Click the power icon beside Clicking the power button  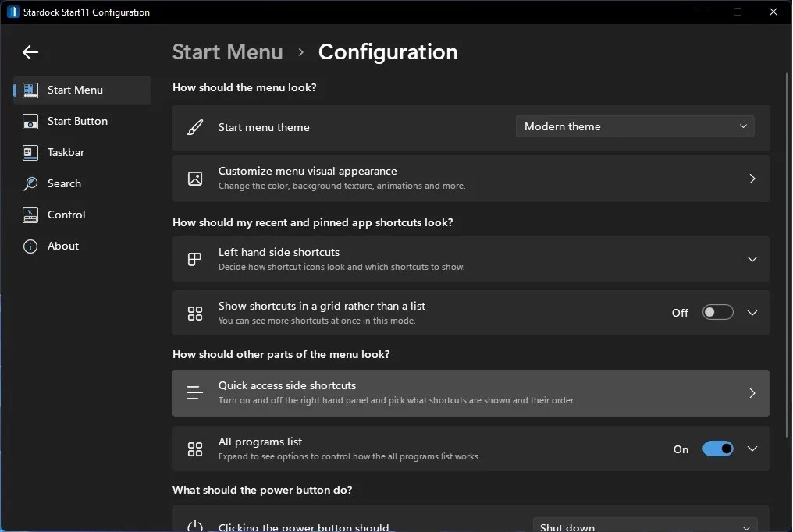[195, 526]
